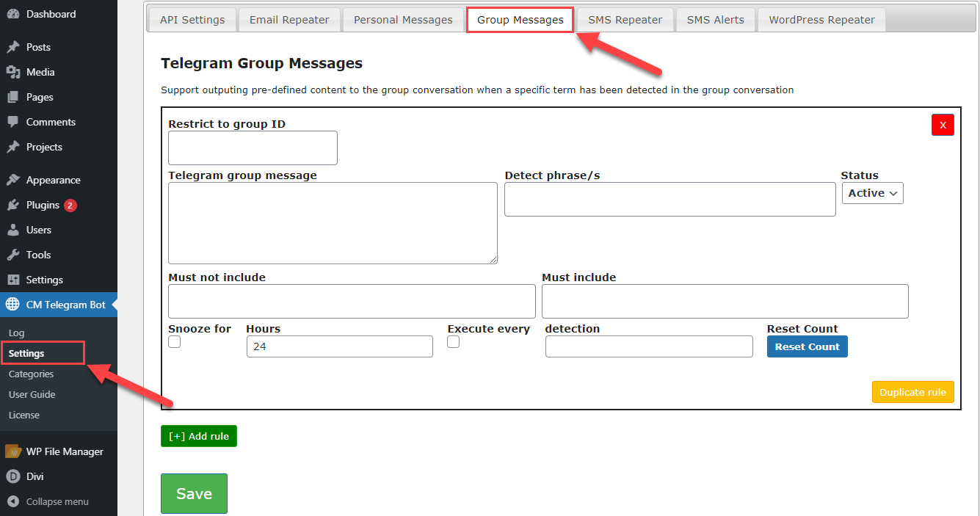Click the Pages icon in sidebar
980x516 pixels.
point(13,97)
